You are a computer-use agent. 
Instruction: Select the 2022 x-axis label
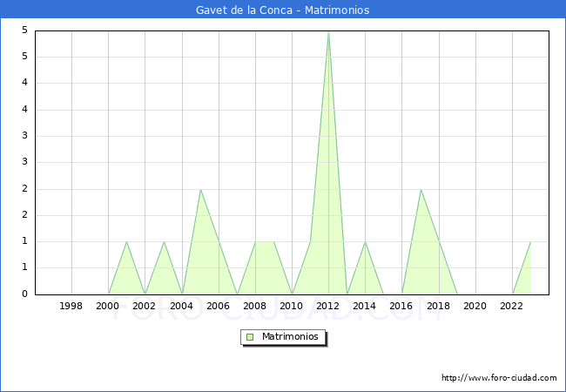coord(512,306)
